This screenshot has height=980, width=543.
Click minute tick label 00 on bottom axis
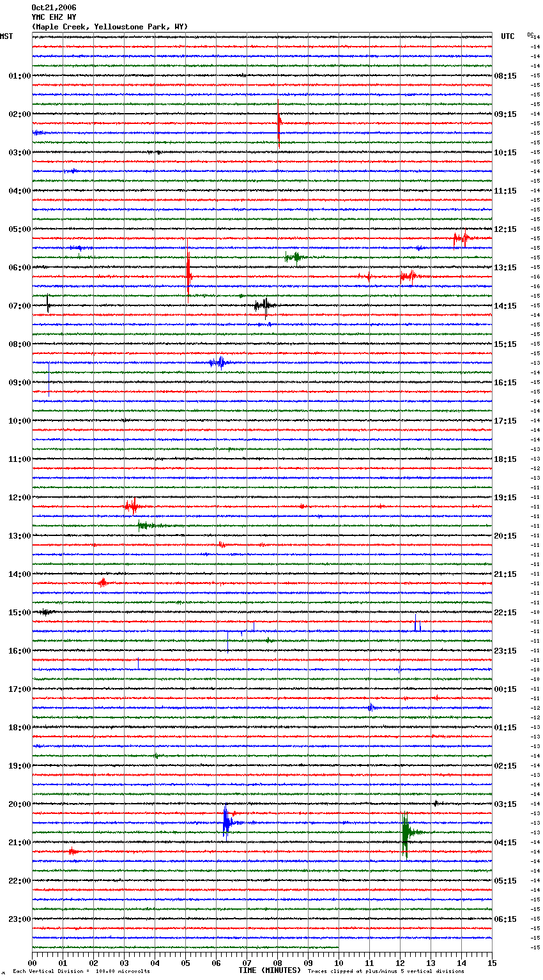point(32,963)
